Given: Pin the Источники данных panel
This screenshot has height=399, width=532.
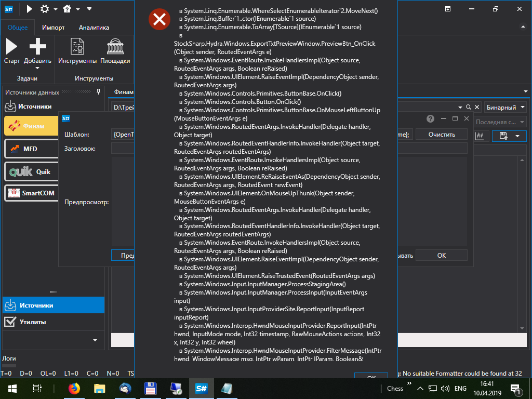Looking at the screenshot, I should click(98, 92).
